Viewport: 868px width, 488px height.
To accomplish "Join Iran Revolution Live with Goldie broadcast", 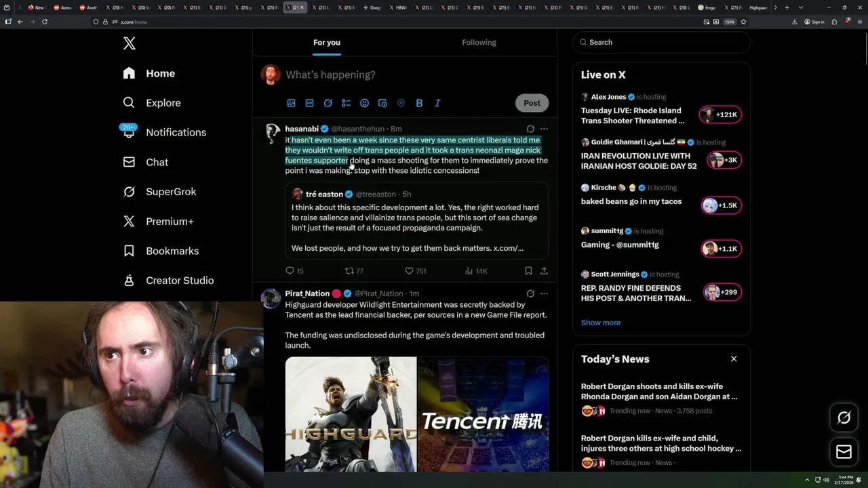I will [x=661, y=155].
